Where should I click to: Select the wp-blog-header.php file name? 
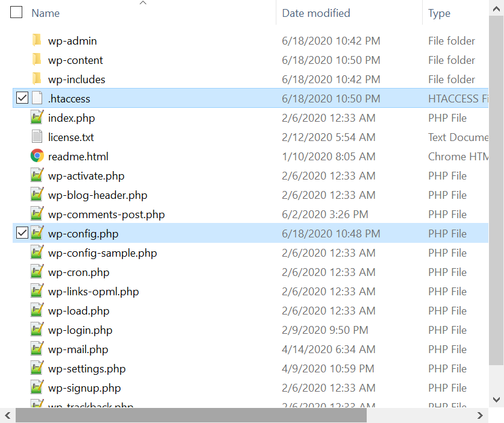point(98,196)
